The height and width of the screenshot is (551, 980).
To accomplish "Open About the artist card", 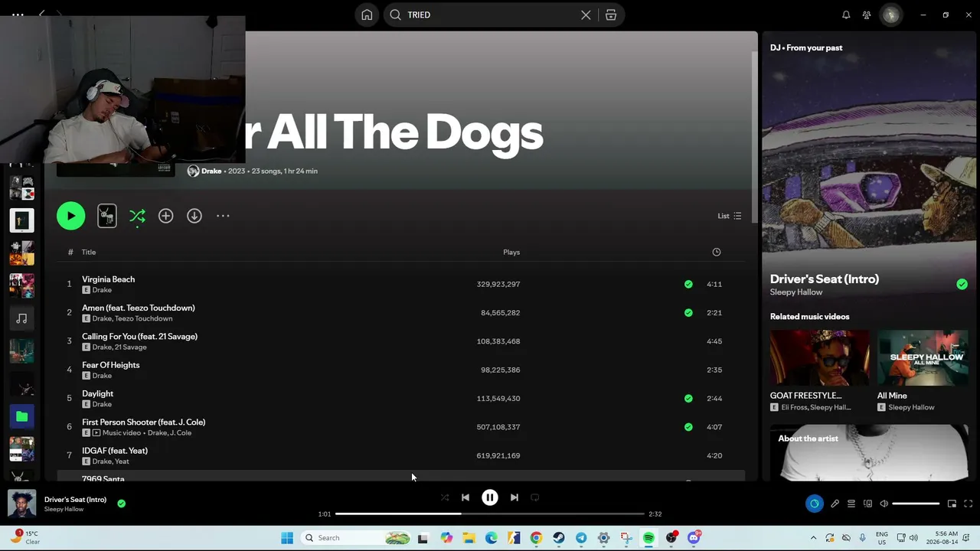I will (869, 453).
